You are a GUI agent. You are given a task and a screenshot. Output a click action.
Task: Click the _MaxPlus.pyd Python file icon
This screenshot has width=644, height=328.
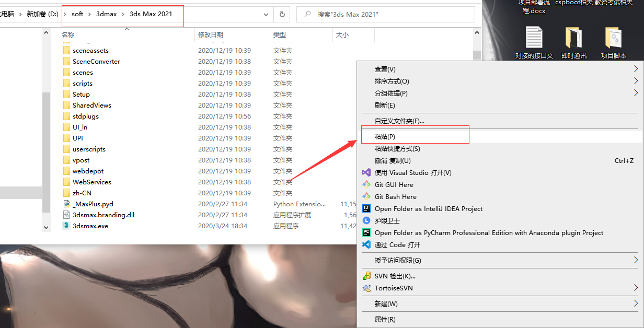pyautogui.click(x=66, y=204)
